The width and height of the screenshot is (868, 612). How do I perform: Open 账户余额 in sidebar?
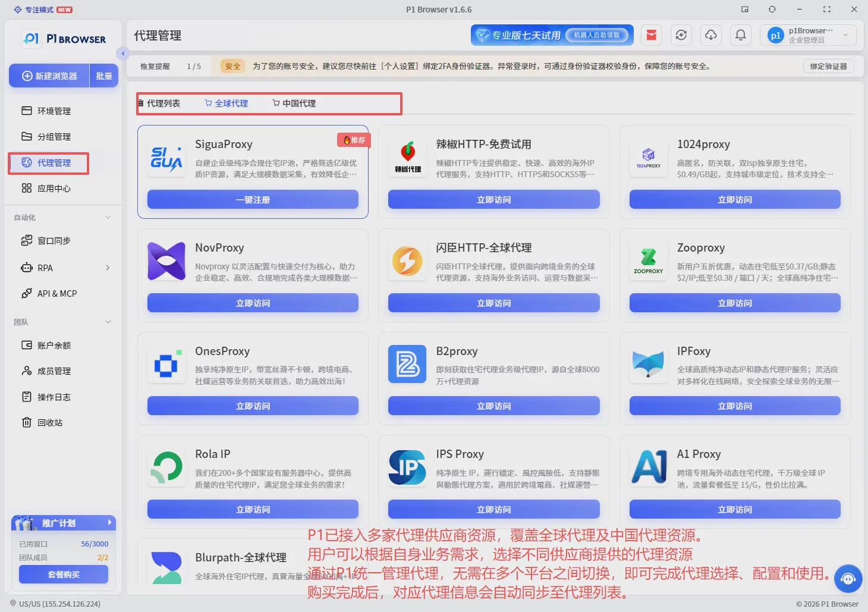pyautogui.click(x=46, y=345)
